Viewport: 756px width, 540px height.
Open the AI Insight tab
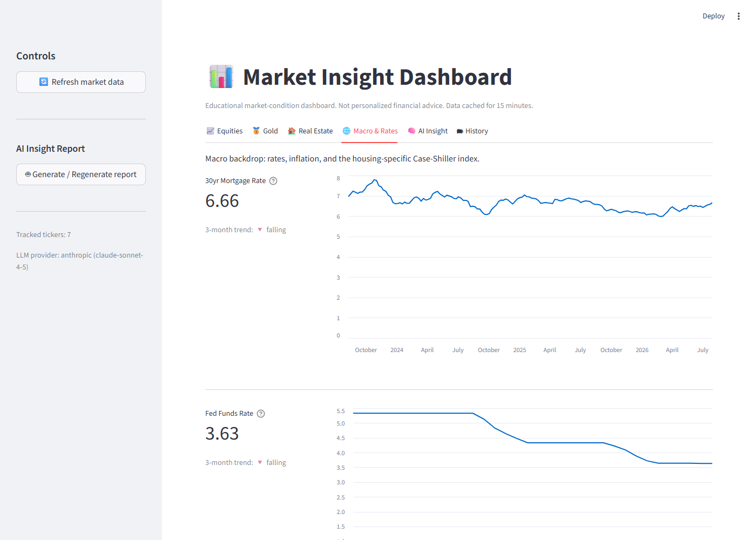tap(428, 131)
